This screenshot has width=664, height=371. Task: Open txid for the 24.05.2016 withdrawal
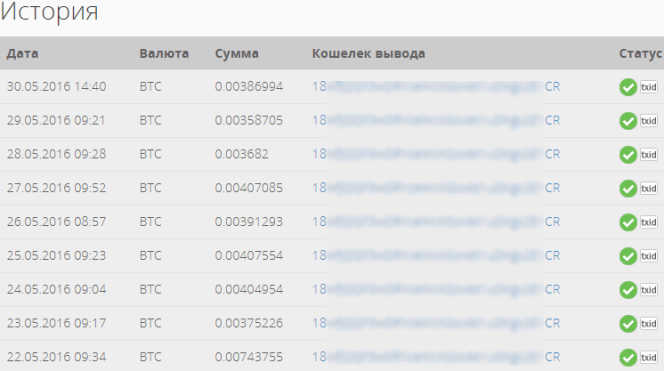click(x=649, y=290)
